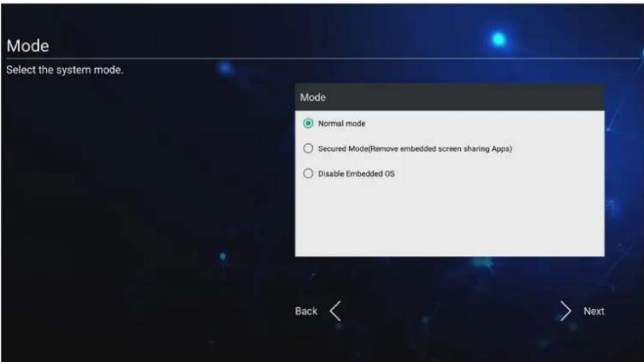The width and height of the screenshot is (644, 362).
Task: Go to the Next setup step
Action: click(594, 311)
